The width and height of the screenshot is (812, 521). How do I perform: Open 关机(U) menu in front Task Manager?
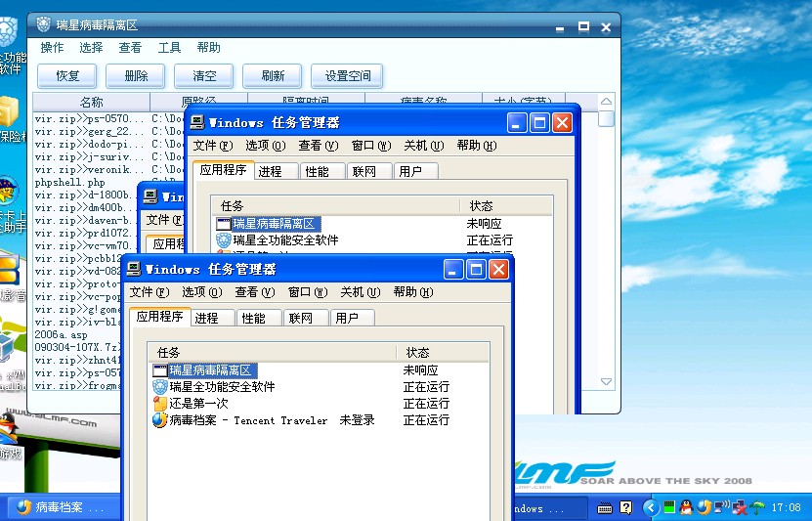click(361, 292)
